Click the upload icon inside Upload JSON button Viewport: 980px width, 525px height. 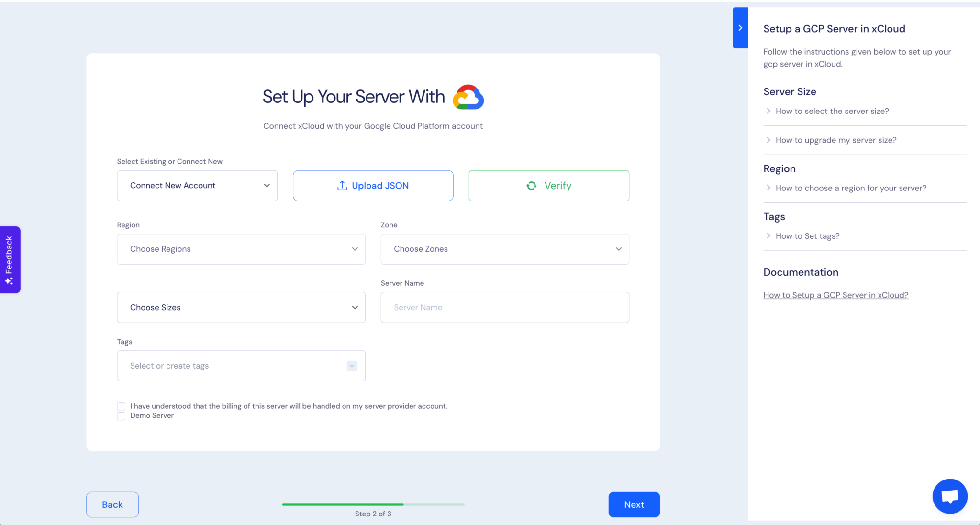342,185
